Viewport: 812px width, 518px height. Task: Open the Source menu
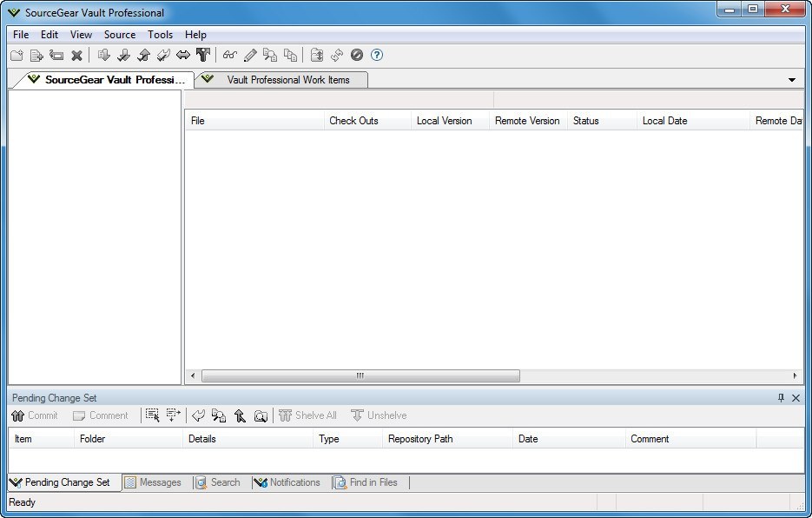pyautogui.click(x=120, y=35)
